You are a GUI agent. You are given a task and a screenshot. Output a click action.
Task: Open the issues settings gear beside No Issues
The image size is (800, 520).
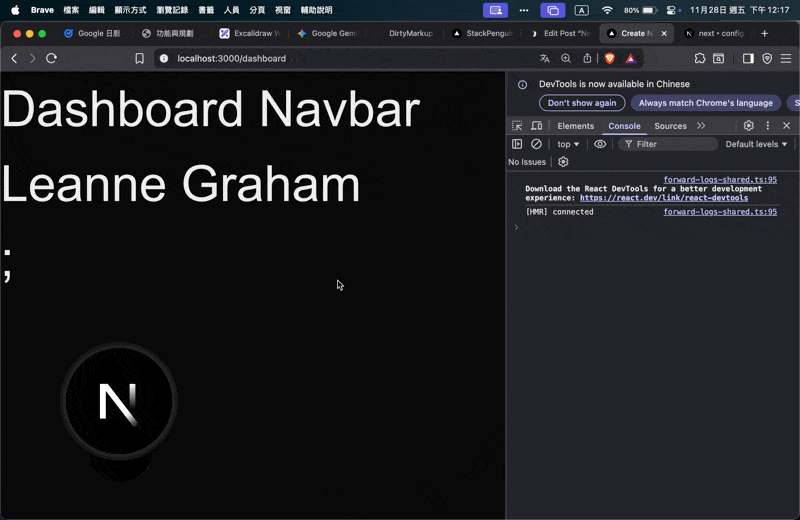(x=563, y=162)
